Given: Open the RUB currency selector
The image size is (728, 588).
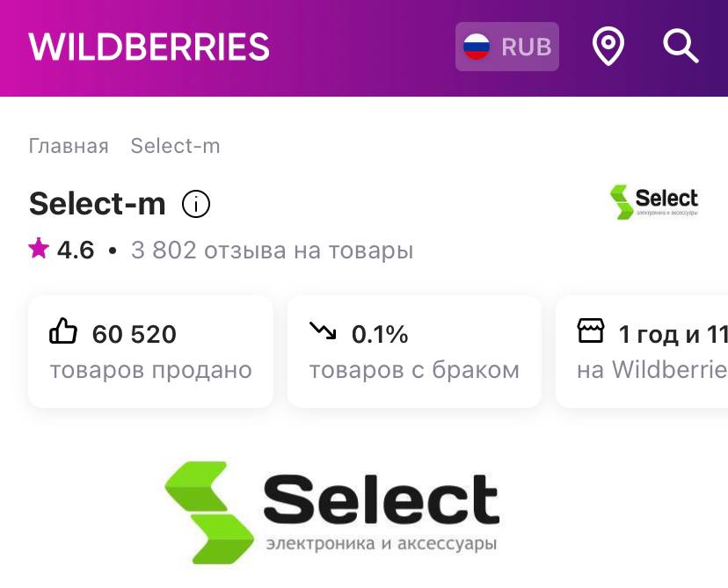Looking at the screenshot, I should point(507,47).
